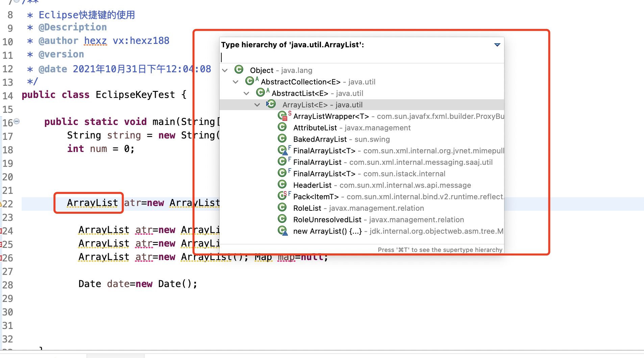The width and height of the screenshot is (644, 358).
Task: Click the anonymous new ArrayList() class icon
Action: click(x=282, y=231)
